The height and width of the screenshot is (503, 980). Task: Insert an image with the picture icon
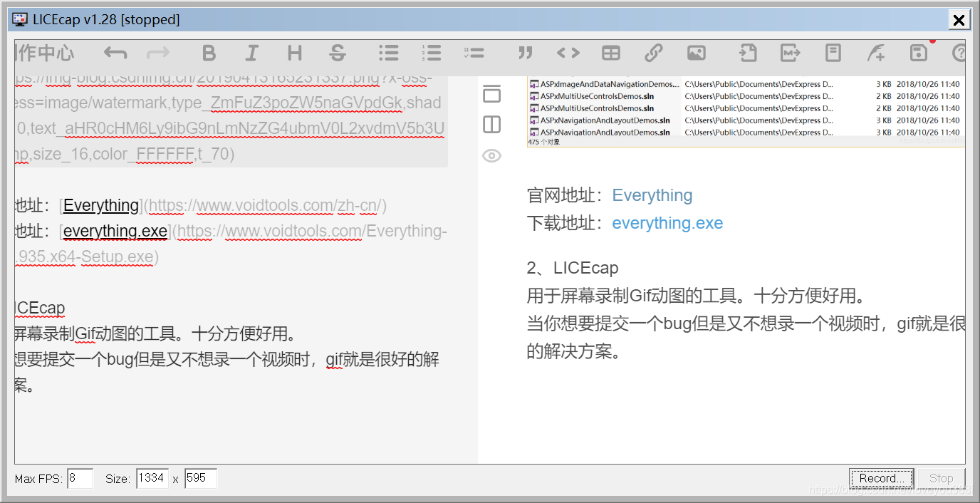point(697,53)
